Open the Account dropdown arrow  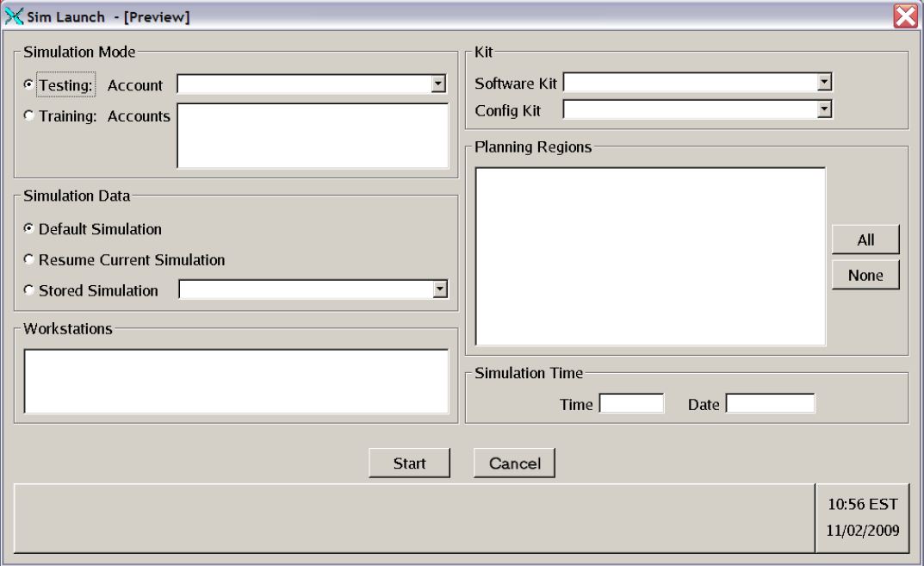(x=437, y=84)
